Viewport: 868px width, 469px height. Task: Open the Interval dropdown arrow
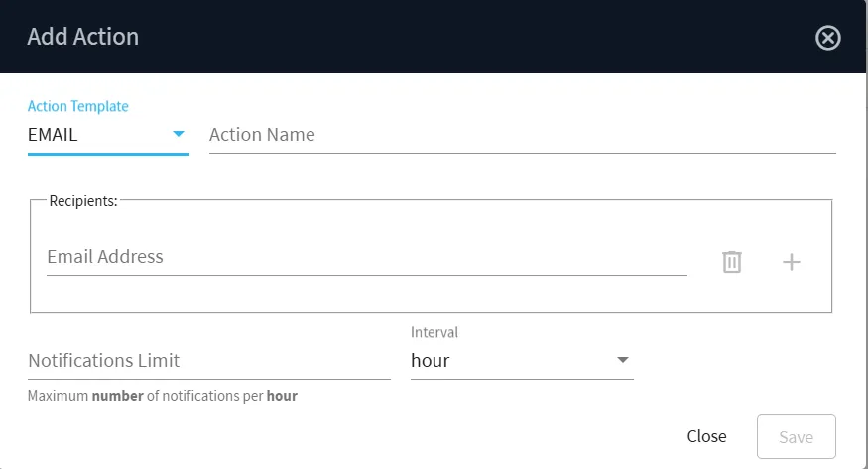coord(623,360)
